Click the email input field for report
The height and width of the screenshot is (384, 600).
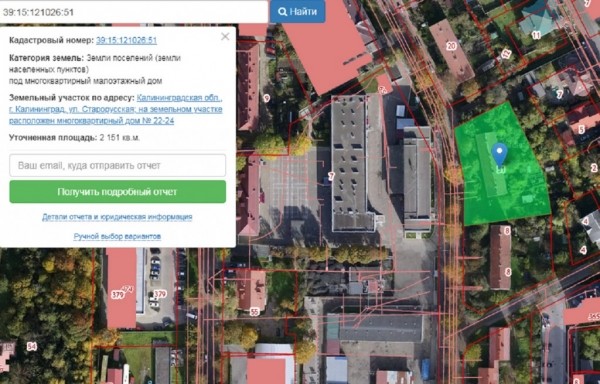[x=117, y=165]
